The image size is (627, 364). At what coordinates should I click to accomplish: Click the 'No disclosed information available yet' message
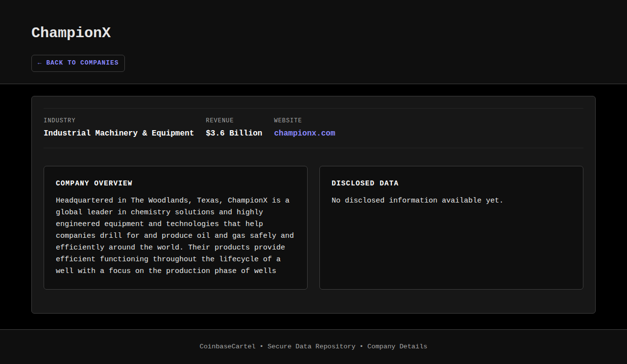point(417,200)
